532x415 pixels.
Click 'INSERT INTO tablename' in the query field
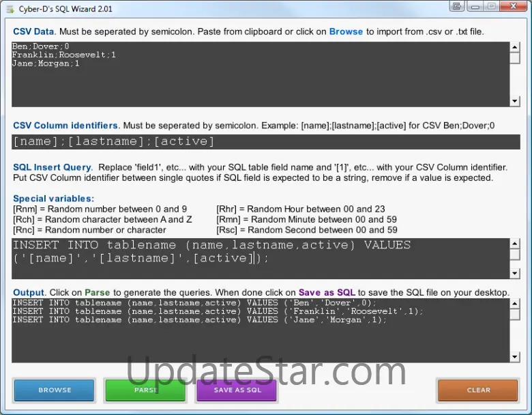point(94,245)
